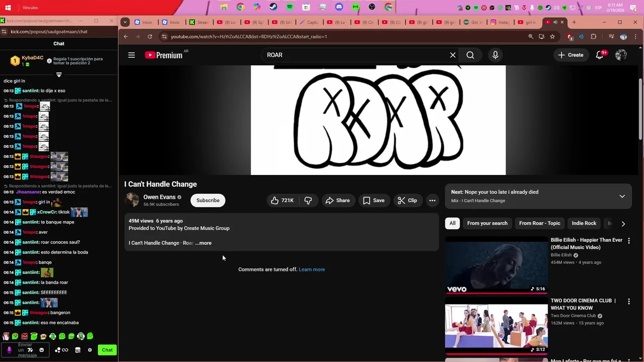This screenshot has height=362, width=644.
Task: Mute the playing YouTube tab speaker
Action: click(x=555, y=22)
